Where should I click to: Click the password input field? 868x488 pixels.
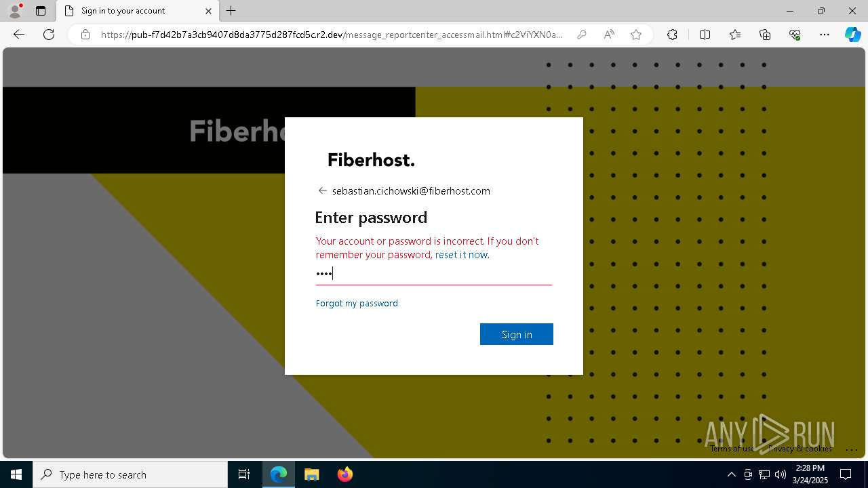434,274
